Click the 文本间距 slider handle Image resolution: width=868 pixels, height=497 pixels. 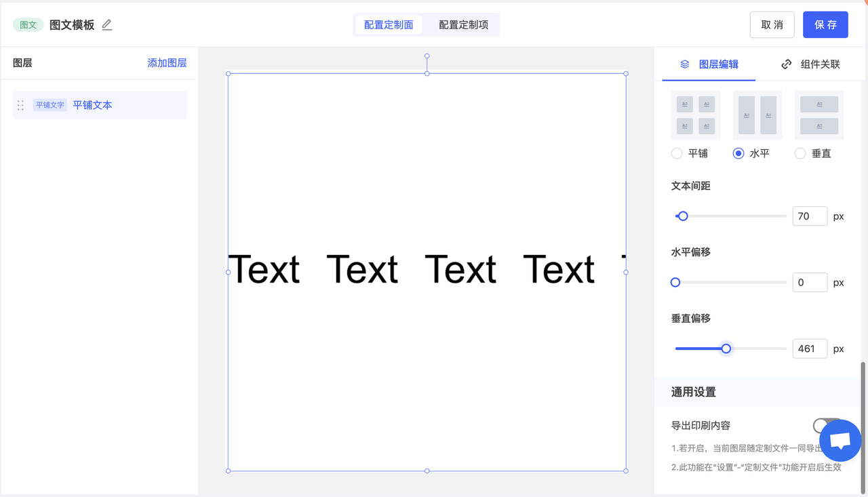(x=683, y=216)
